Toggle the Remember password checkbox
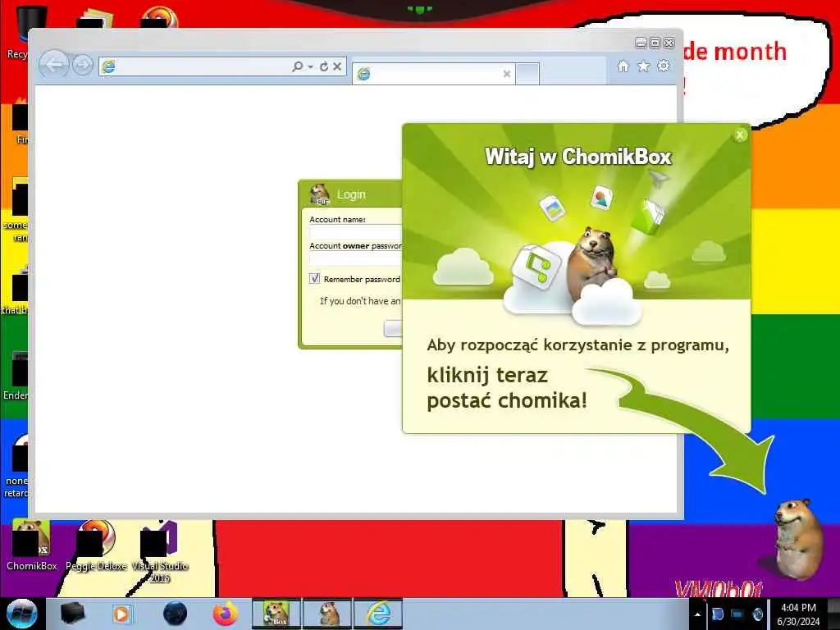 point(314,279)
